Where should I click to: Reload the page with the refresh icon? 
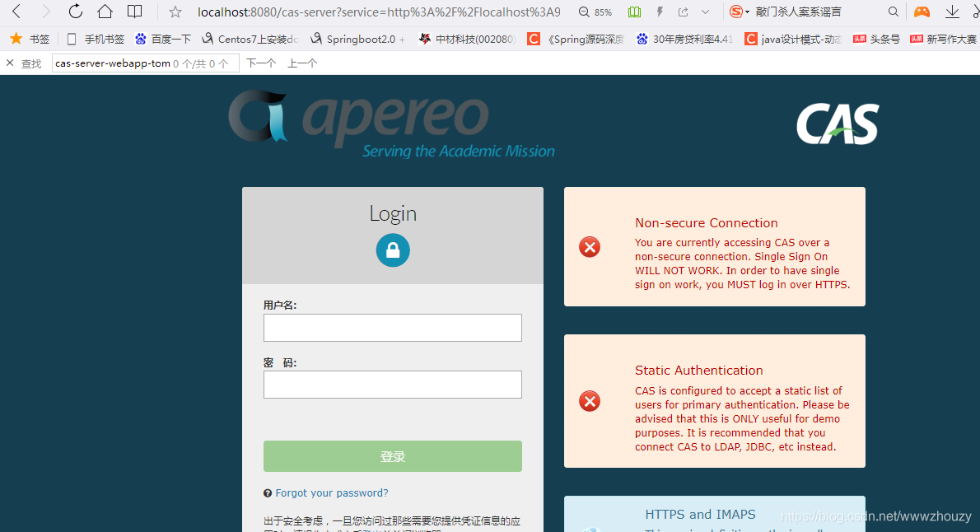click(75, 12)
